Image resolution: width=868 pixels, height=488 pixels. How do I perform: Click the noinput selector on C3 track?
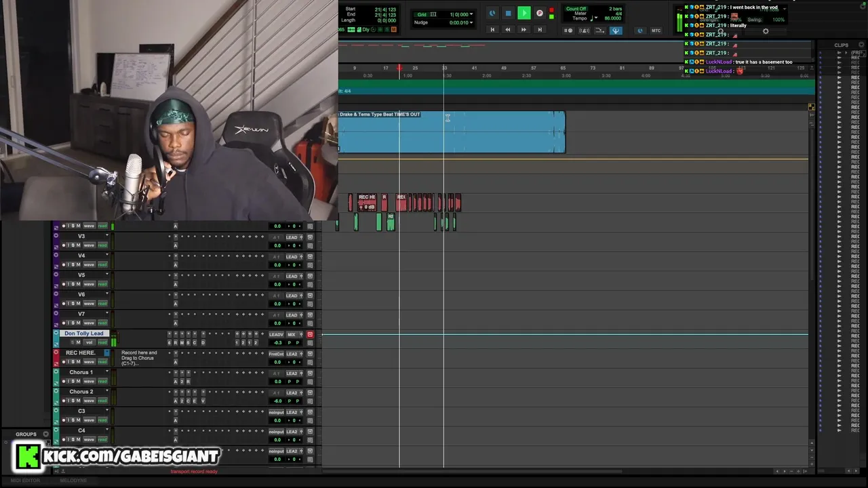pos(276,412)
